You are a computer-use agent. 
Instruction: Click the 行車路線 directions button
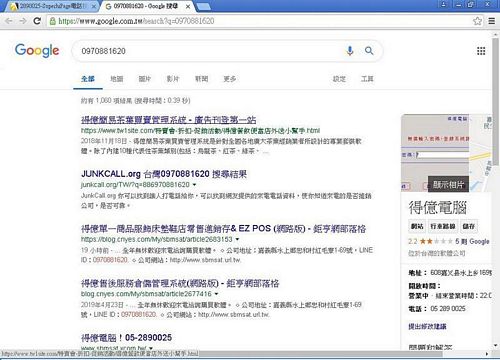(443, 226)
